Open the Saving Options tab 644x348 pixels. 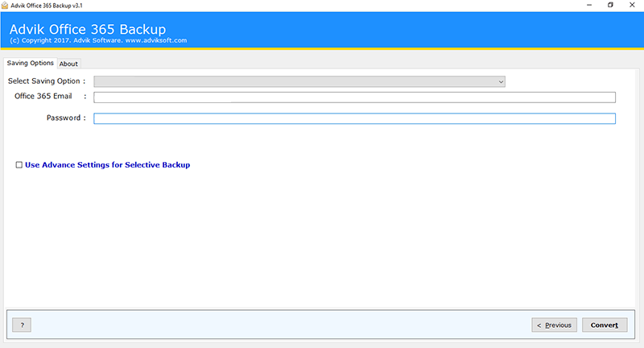click(31, 64)
